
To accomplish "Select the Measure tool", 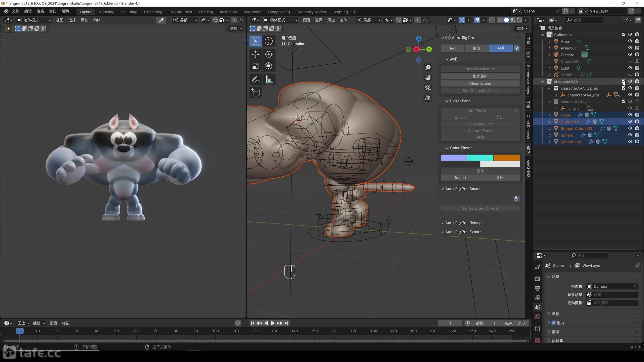I will tap(268, 80).
